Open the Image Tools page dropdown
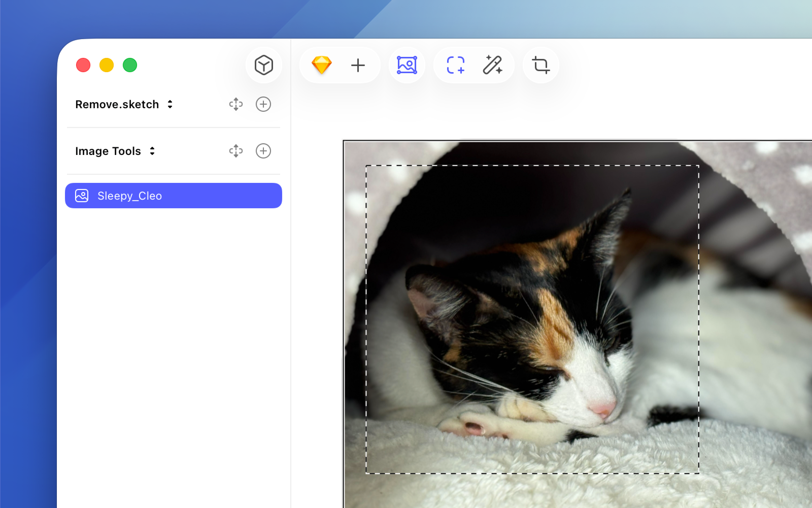Screen dimensions: 812x508 115,151
